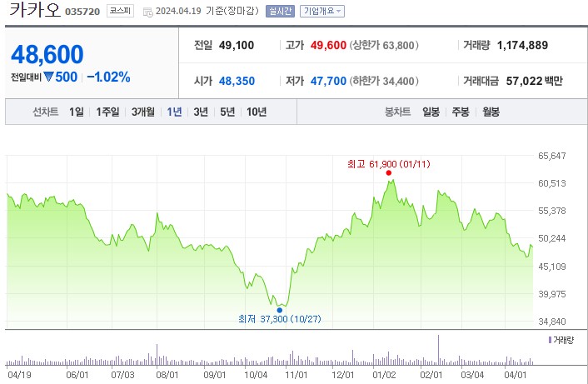Click the 01/02 x-axis date label
Image resolution: width=588 pixels, height=384 pixels.
point(385,375)
